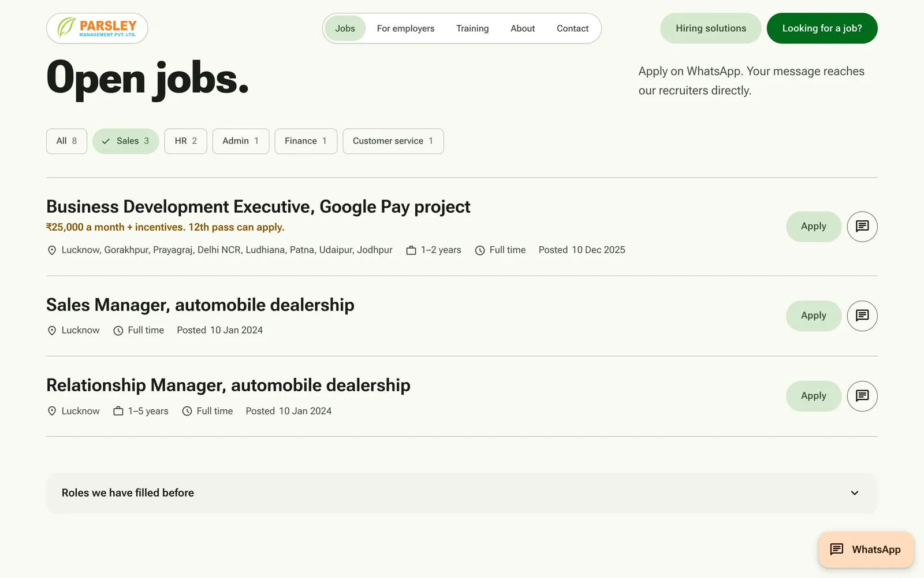Click the location pin in Sales Manager row
The image size is (924, 578).
click(52, 331)
